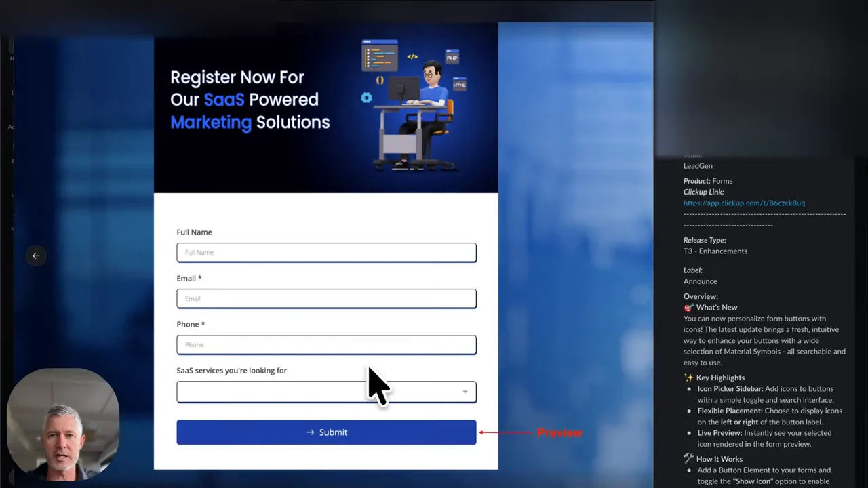Image resolution: width=868 pixels, height=488 pixels.
Task: Click the back arrow circle button
Action: click(36, 256)
